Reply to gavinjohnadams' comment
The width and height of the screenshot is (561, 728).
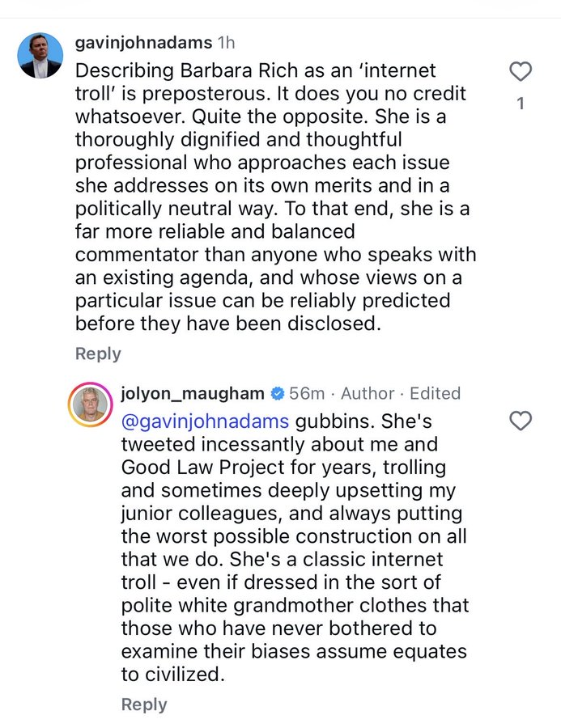point(98,353)
